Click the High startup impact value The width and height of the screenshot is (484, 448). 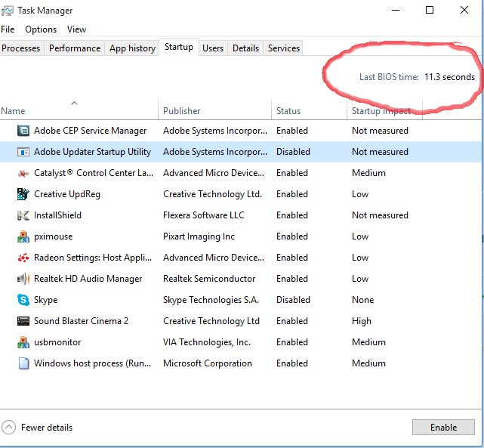[x=362, y=321]
